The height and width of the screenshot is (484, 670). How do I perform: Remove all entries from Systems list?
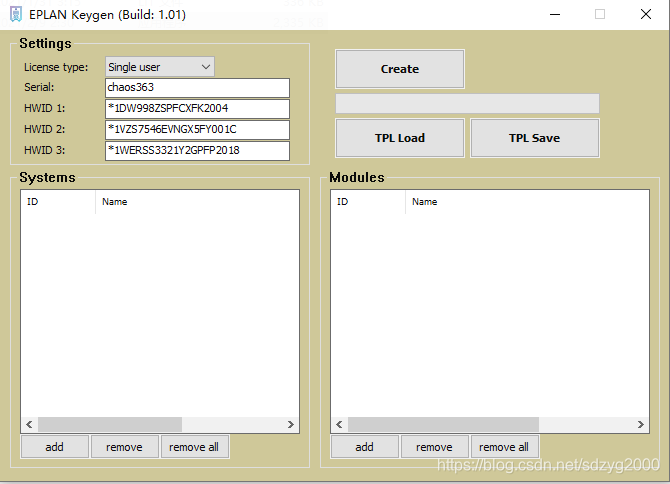[194, 447]
